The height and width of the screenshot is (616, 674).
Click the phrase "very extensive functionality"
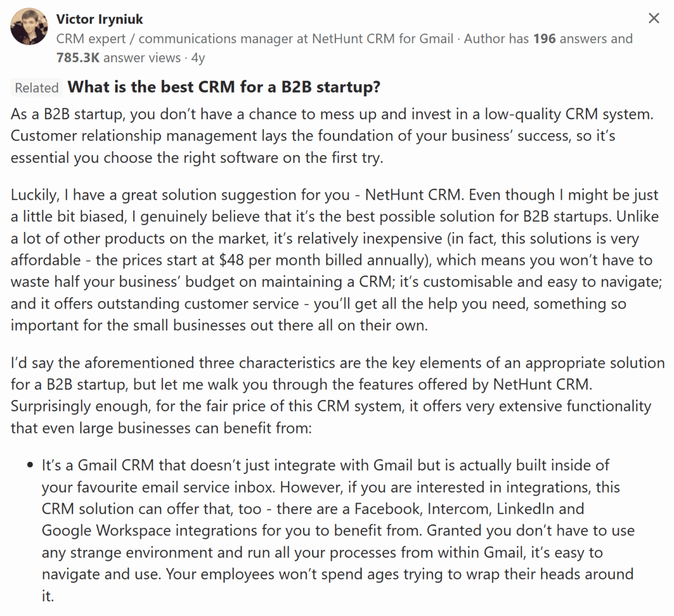555,406
